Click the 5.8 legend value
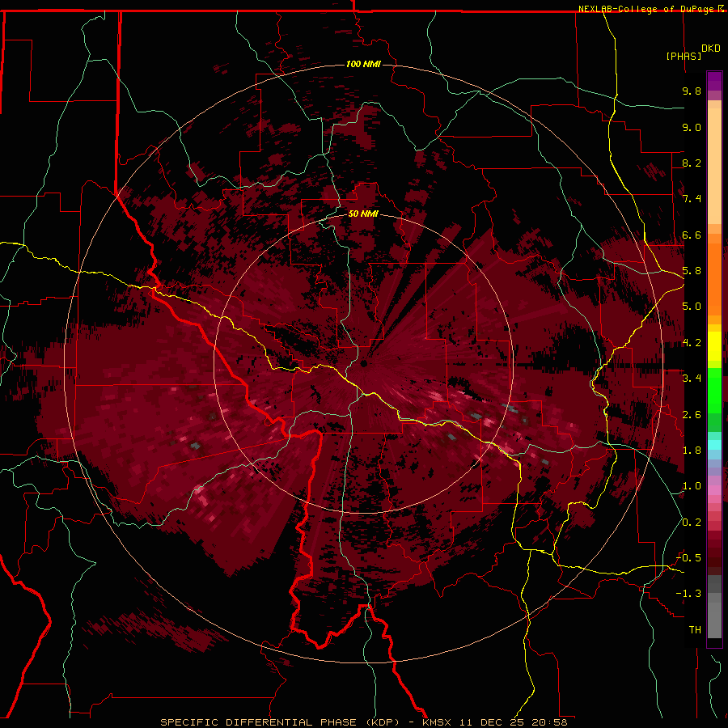Viewport: 728px width, 728px height. pyautogui.click(x=692, y=271)
